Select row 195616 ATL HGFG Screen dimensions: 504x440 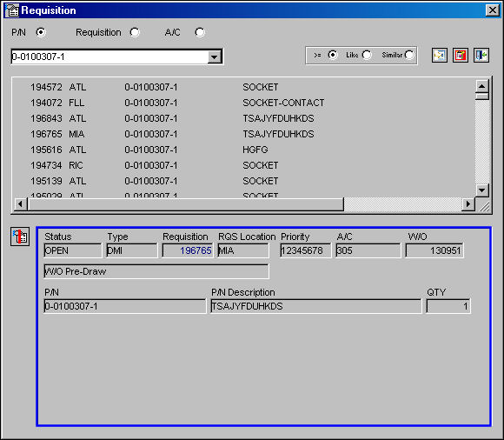(243, 150)
